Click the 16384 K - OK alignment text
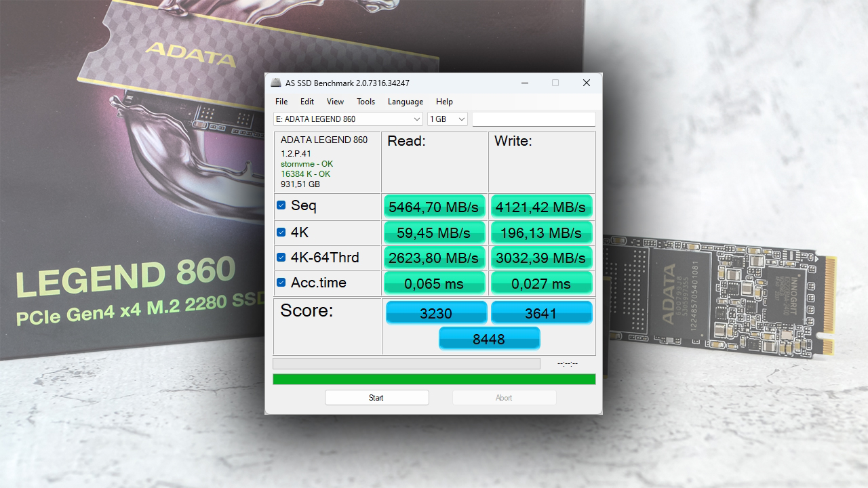The width and height of the screenshot is (868, 488). [x=306, y=174]
